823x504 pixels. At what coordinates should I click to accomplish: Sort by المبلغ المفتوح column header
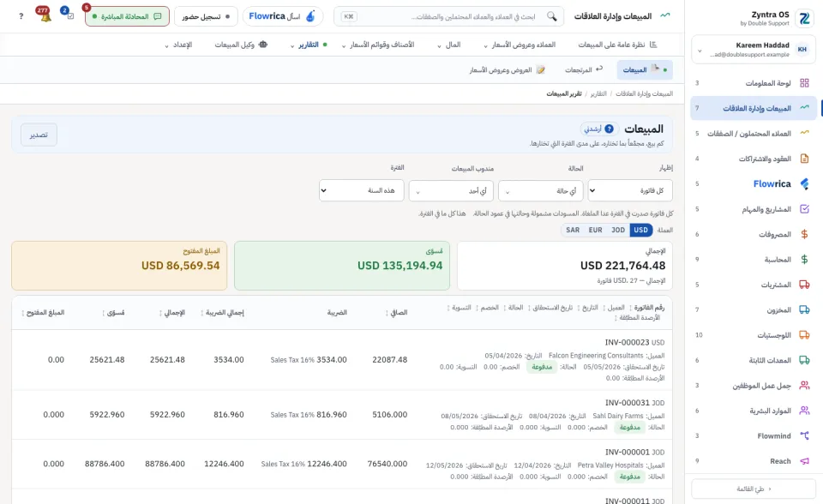coord(44,312)
